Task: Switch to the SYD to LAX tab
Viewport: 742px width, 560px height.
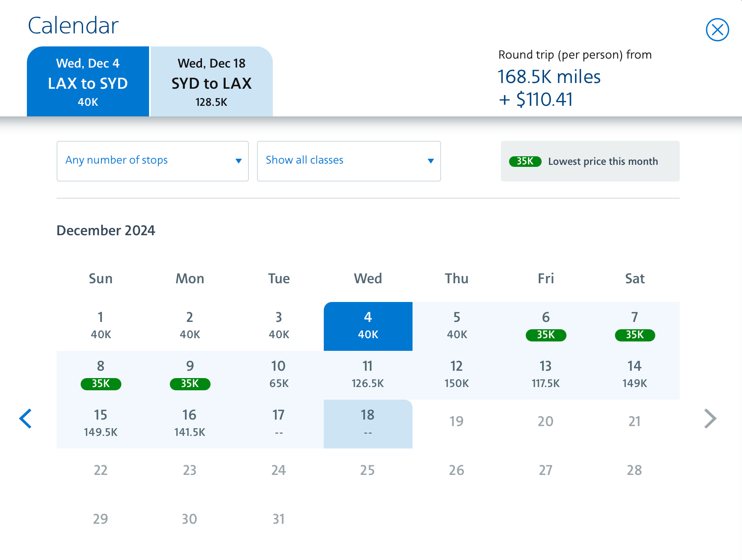Action: 211,82
